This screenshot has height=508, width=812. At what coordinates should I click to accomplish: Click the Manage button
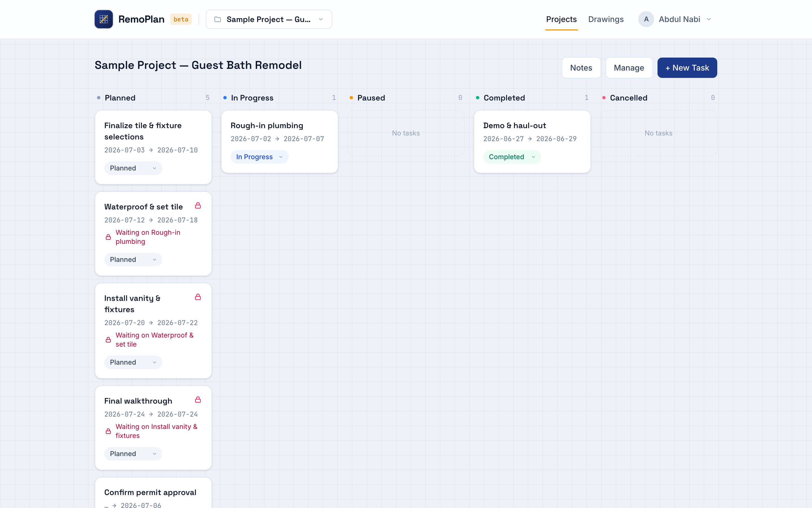pos(629,68)
